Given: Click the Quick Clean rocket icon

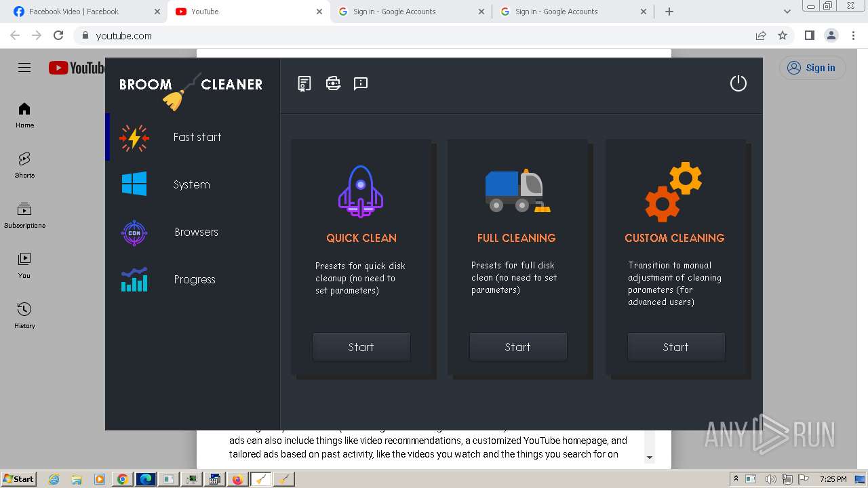Looking at the screenshot, I should coord(361,192).
